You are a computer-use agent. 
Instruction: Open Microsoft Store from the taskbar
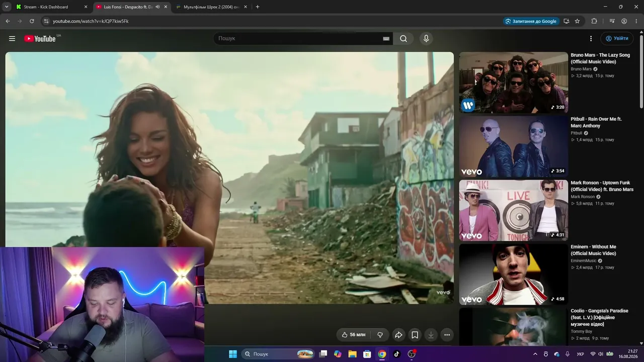[367, 354]
